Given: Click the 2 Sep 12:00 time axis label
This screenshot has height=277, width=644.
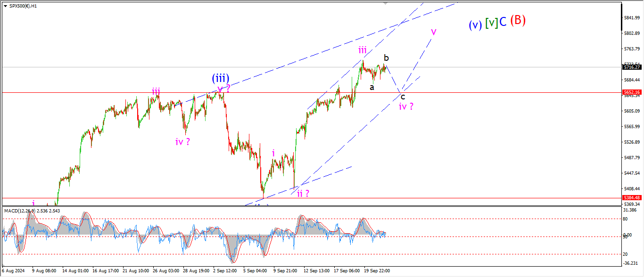Looking at the screenshot, I should 224,271.
